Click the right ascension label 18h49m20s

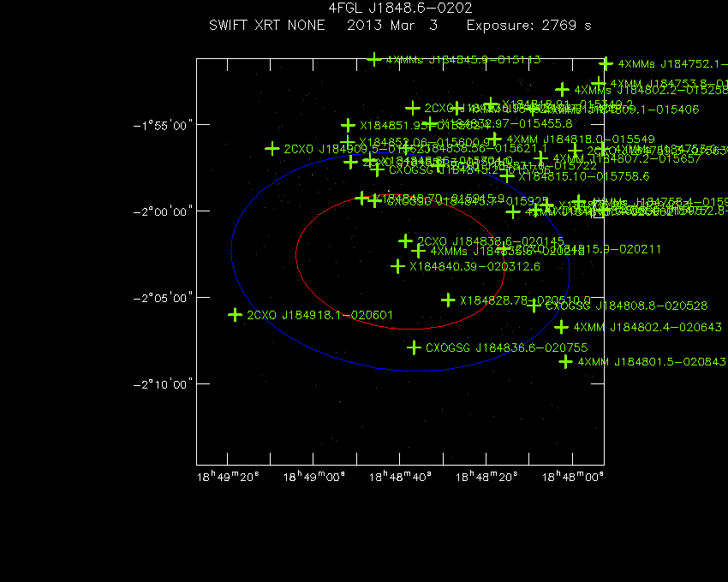pyautogui.click(x=228, y=477)
